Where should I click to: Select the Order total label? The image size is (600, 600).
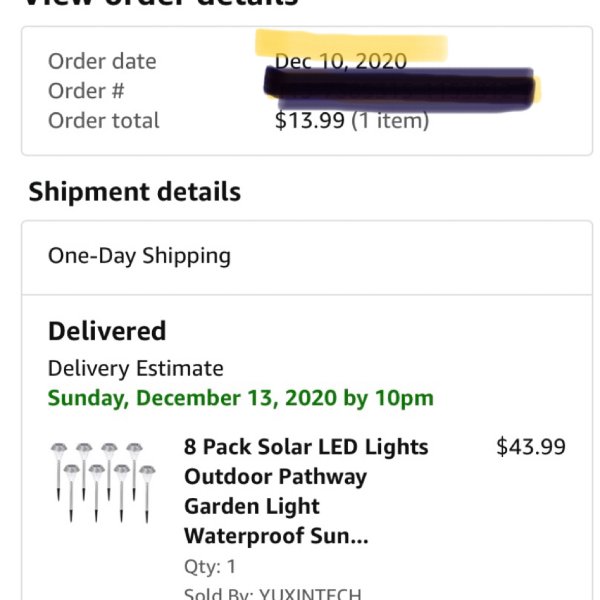[x=103, y=121]
